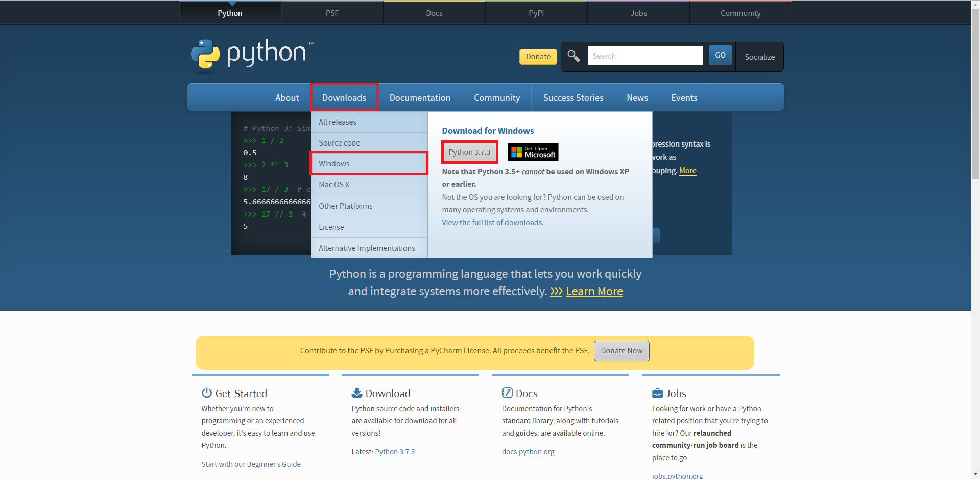Click the Get Started power icon
The height and width of the screenshot is (479, 980).
pyautogui.click(x=206, y=393)
